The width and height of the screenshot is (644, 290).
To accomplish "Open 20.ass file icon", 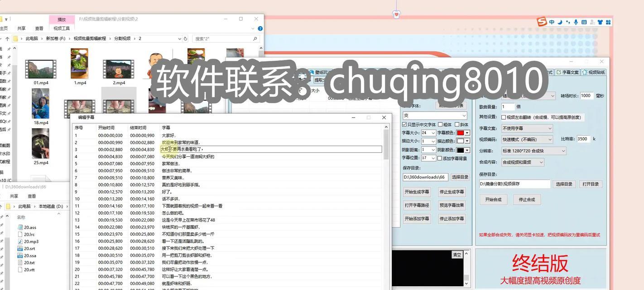I will (20, 227).
